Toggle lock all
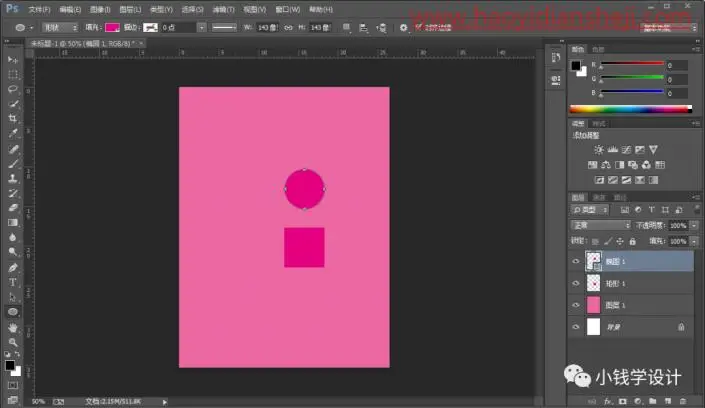 coord(633,242)
